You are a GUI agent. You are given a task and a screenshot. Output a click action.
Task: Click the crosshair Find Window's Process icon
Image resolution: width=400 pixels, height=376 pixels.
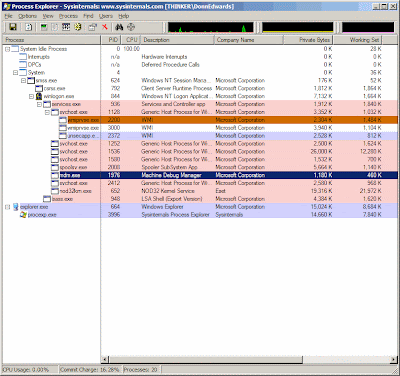(x=131, y=27)
